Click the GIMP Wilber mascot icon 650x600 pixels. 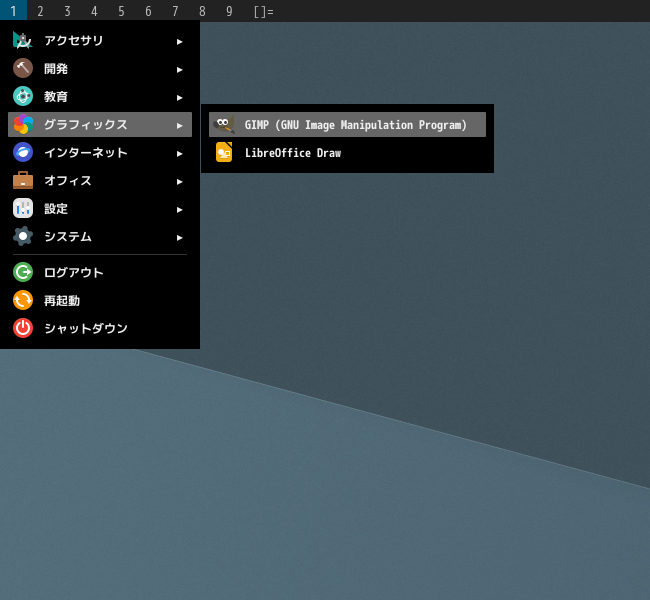(x=224, y=124)
